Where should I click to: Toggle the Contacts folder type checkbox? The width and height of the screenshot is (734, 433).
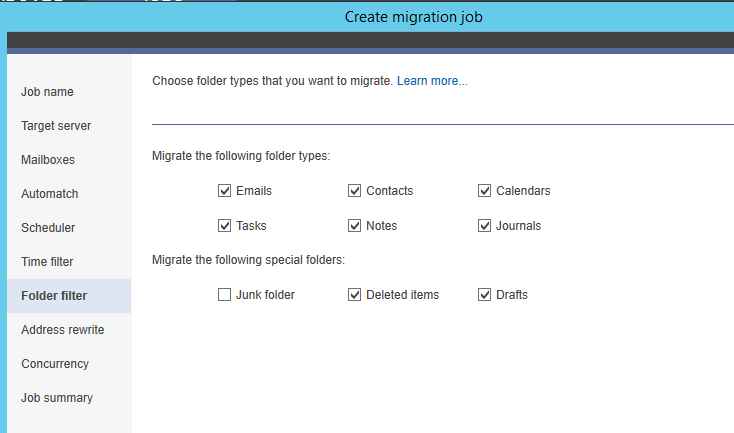point(354,191)
